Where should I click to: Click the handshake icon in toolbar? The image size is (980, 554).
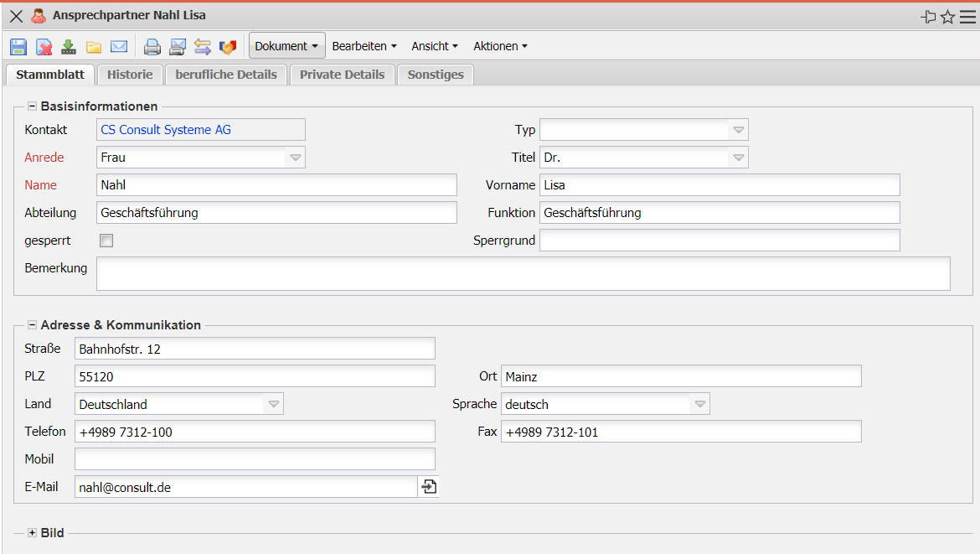(228, 47)
